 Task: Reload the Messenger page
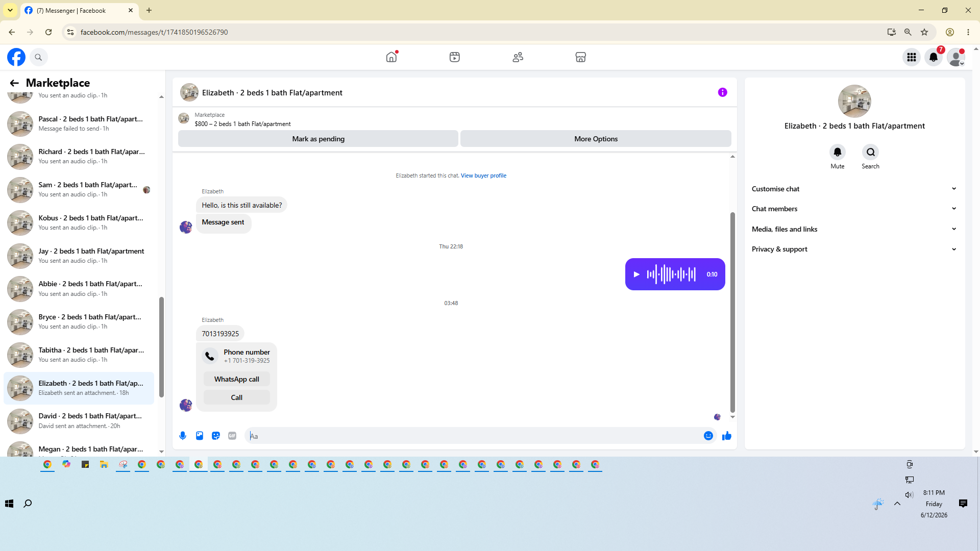[x=48, y=32]
